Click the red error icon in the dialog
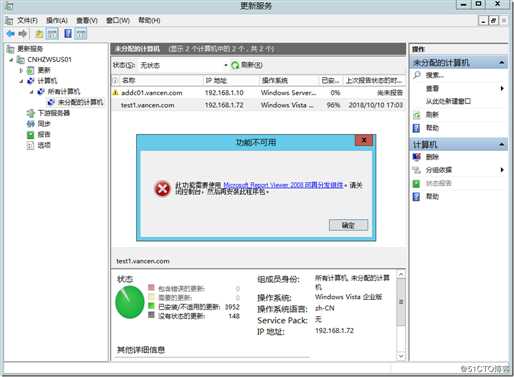Screen dimensions: 514x377 tap(162, 189)
